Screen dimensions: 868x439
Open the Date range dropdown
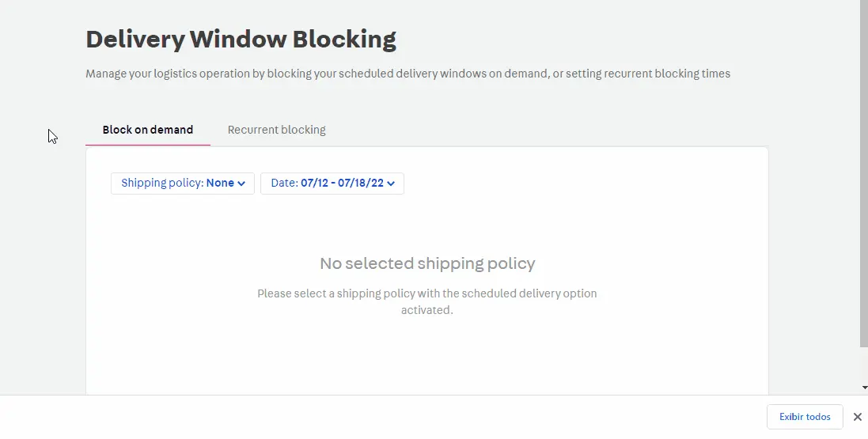click(332, 184)
